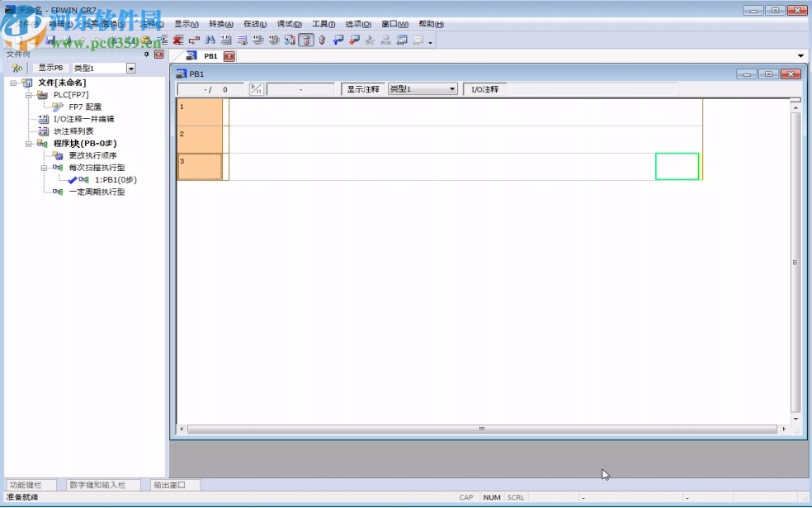Click the PB1 window title icon
Image resolution: width=812 pixels, height=508 pixels.
coord(182,74)
